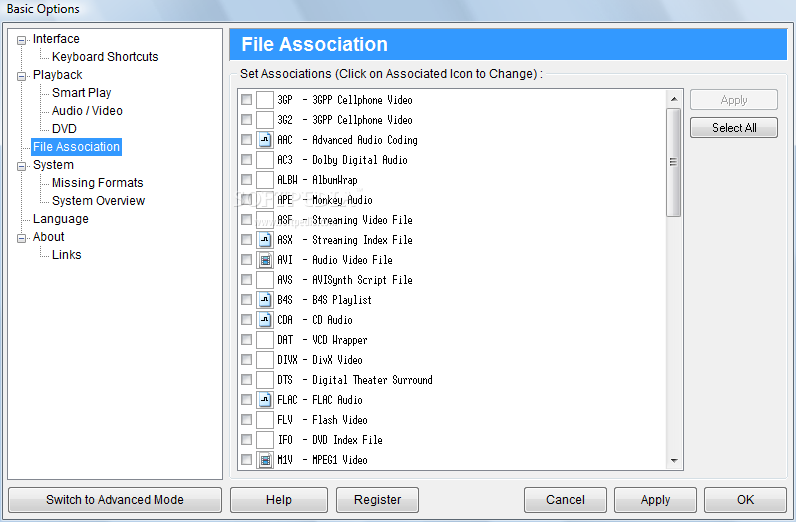Viewport: 796px width, 522px height.
Task: Collapse the Interface tree node
Action: pos(22,39)
